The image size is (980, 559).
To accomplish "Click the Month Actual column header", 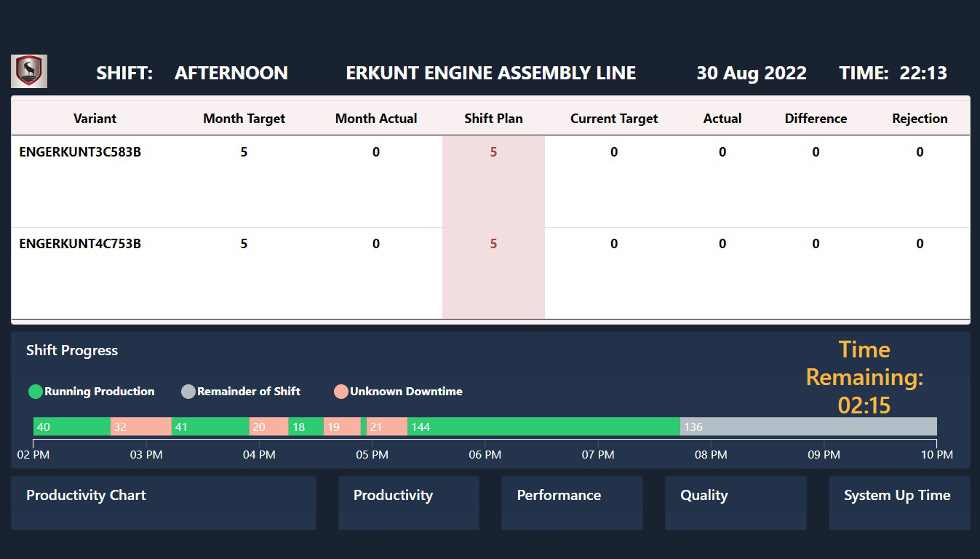I will 376,119.
